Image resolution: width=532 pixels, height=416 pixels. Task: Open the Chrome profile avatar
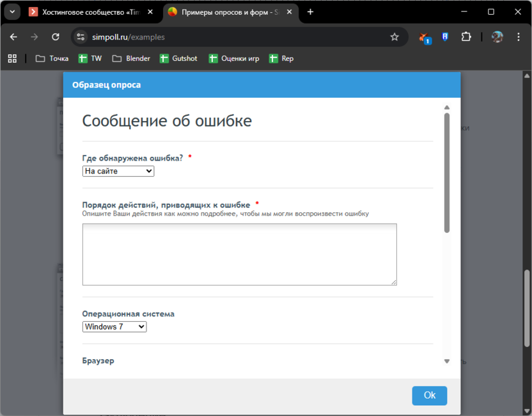[497, 37]
